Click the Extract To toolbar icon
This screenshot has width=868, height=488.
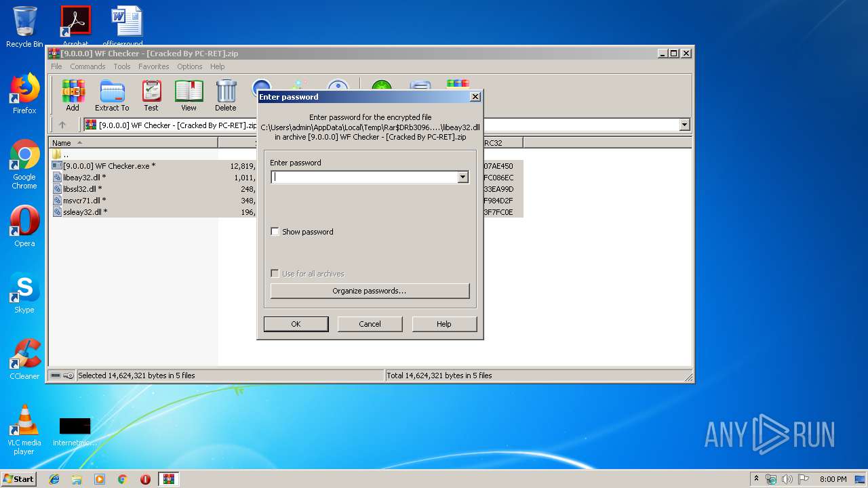click(x=112, y=96)
